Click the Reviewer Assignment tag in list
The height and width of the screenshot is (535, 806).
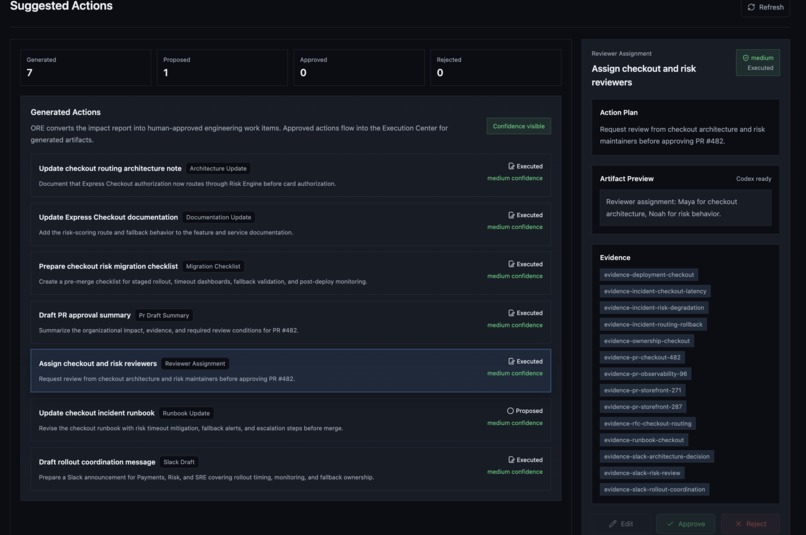tap(195, 364)
